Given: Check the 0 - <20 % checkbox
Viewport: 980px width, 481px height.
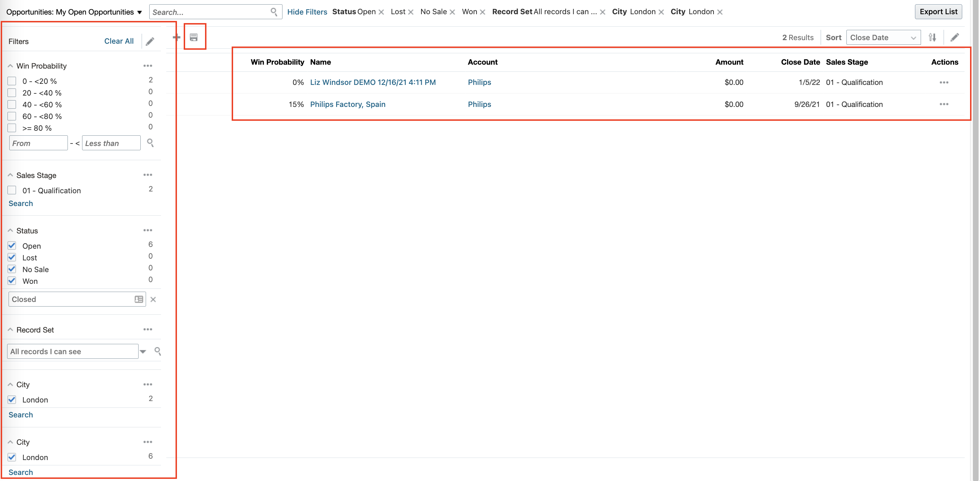Looking at the screenshot, I should pyautogui.click(x=12, y=81).
